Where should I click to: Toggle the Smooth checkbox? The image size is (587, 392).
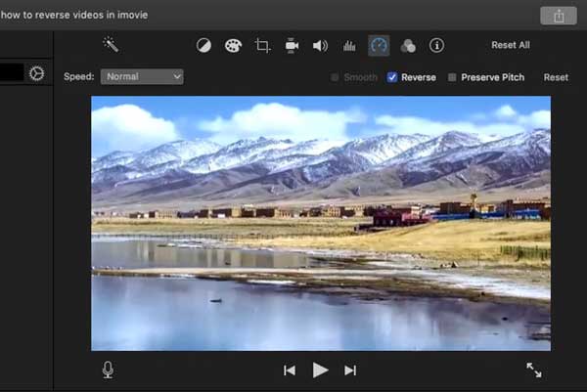point(335,77)
